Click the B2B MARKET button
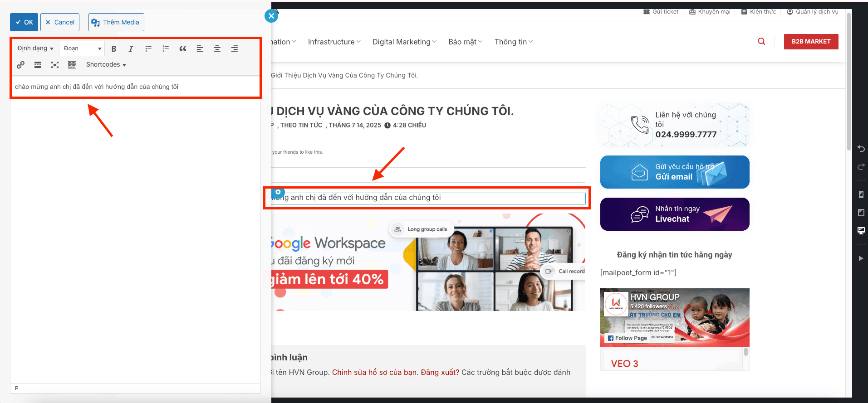The image size is (868, 403). coord(811,42)
